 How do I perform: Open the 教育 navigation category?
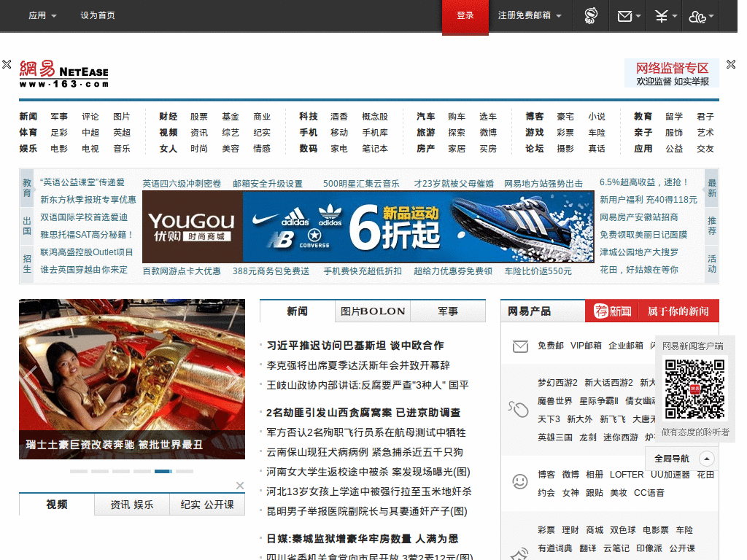point(643,116)
